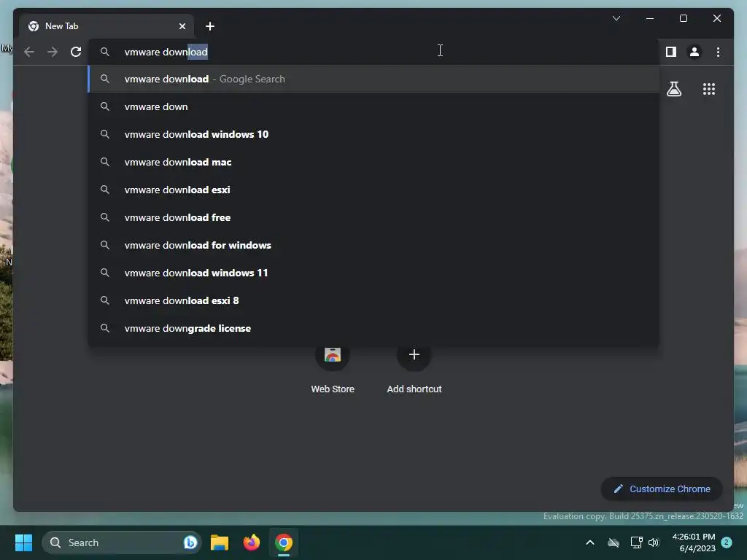Image resolution: width=747 pixels, height=560 pixels.
Task: Select 'vmware downgrade license' suggestion
Action: click(374, 328)
